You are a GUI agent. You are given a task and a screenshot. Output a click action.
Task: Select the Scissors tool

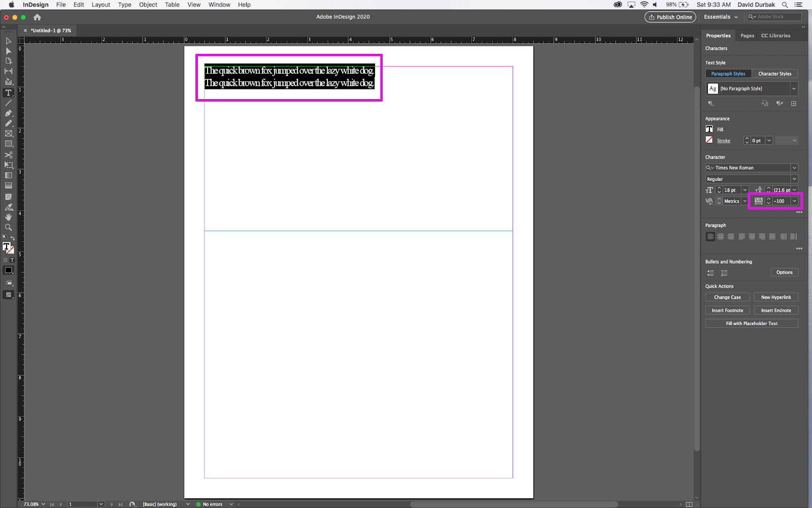click(x=8, y=154)
